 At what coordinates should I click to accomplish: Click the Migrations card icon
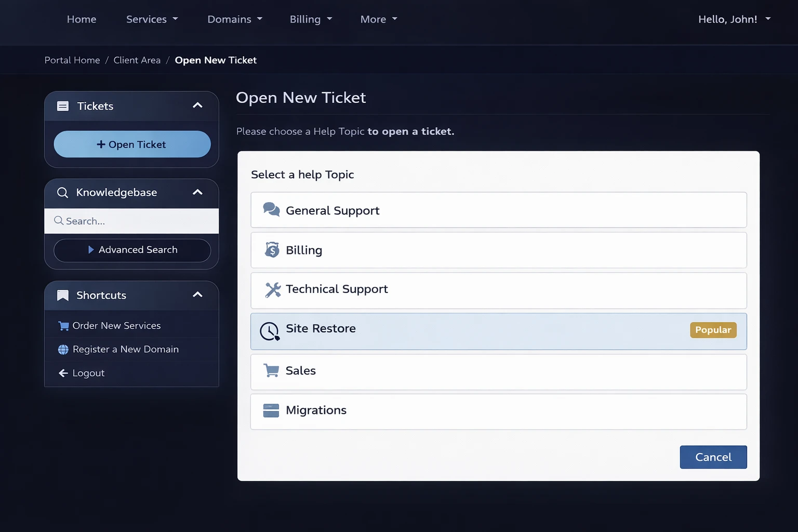pos(271,410)
